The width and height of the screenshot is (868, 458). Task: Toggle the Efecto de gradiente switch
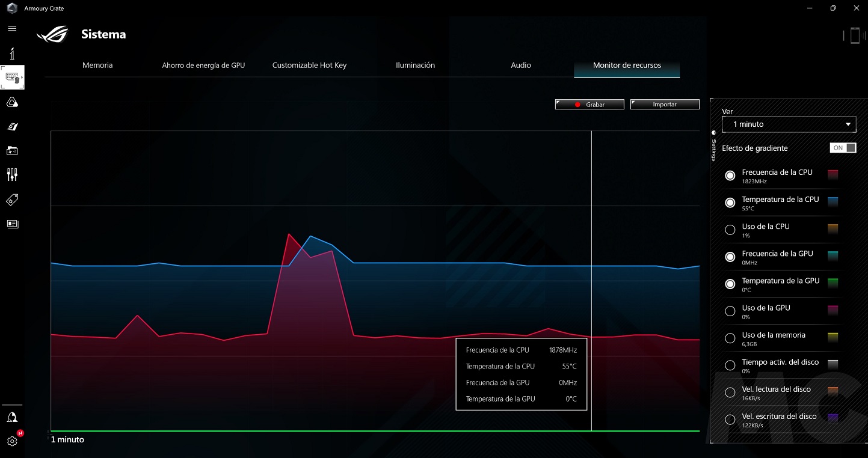pos(843,148)
